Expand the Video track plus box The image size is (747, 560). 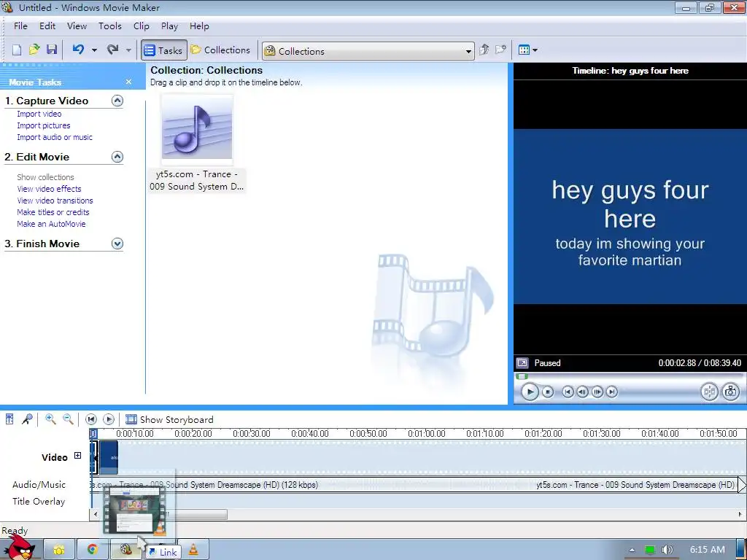tap(77, 456)
